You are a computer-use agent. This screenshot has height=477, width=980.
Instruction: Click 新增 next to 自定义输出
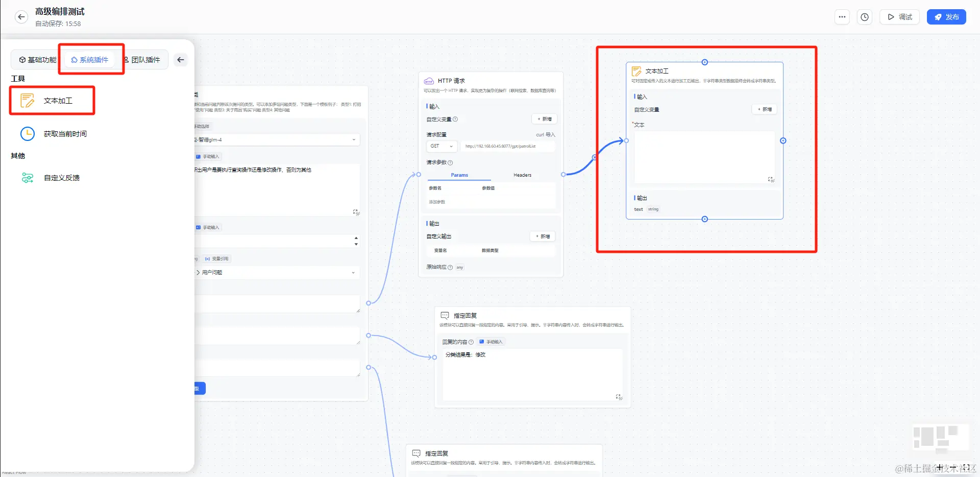pos(543,236)
